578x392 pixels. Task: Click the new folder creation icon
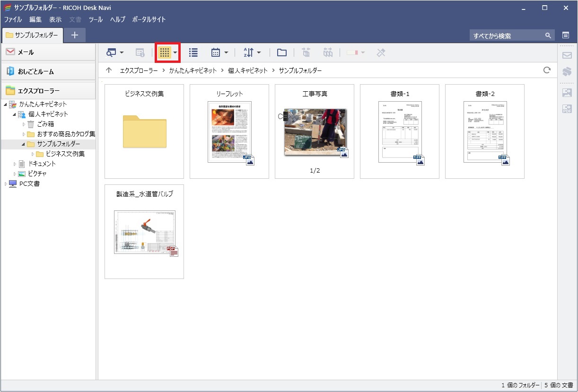point(281,52)
